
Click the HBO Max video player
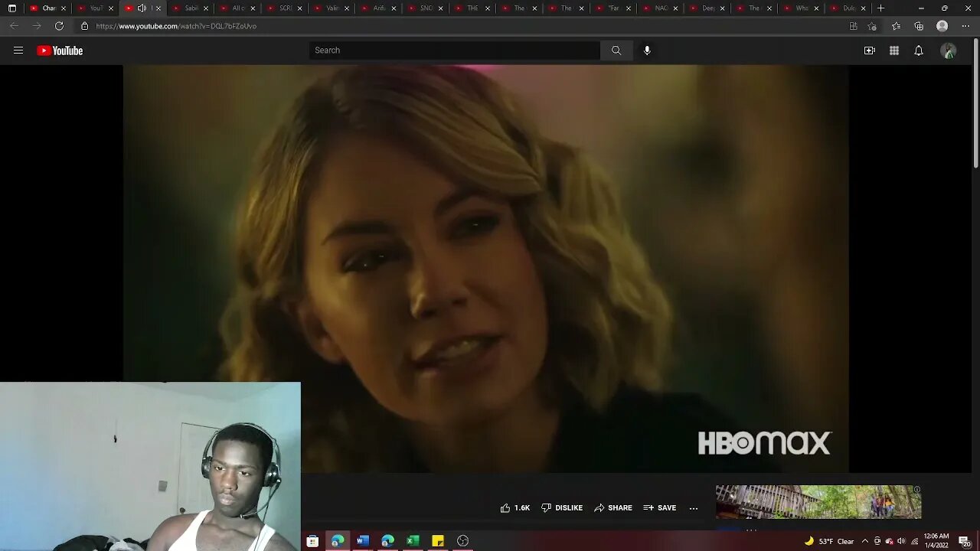pos(485,269)
